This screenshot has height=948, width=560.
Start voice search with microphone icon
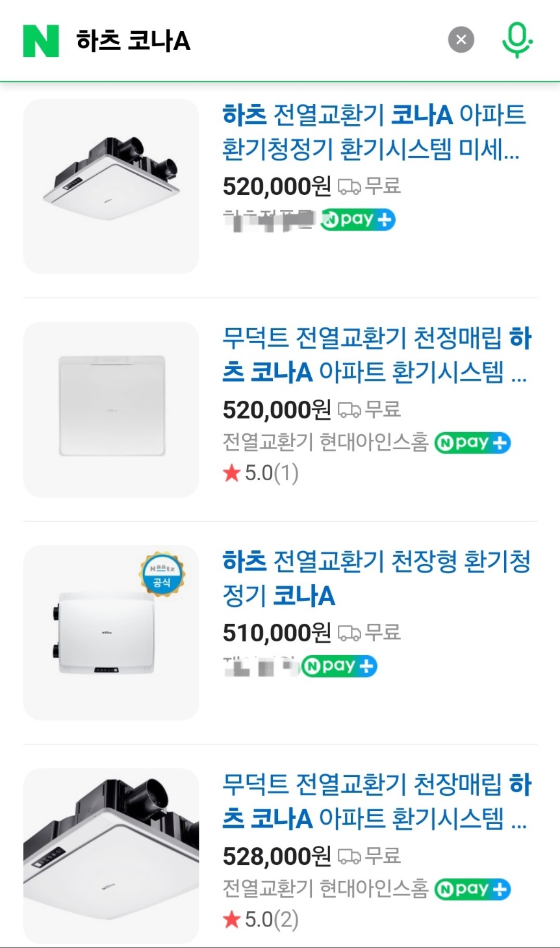pyautogui.click(x=517, y=40)
